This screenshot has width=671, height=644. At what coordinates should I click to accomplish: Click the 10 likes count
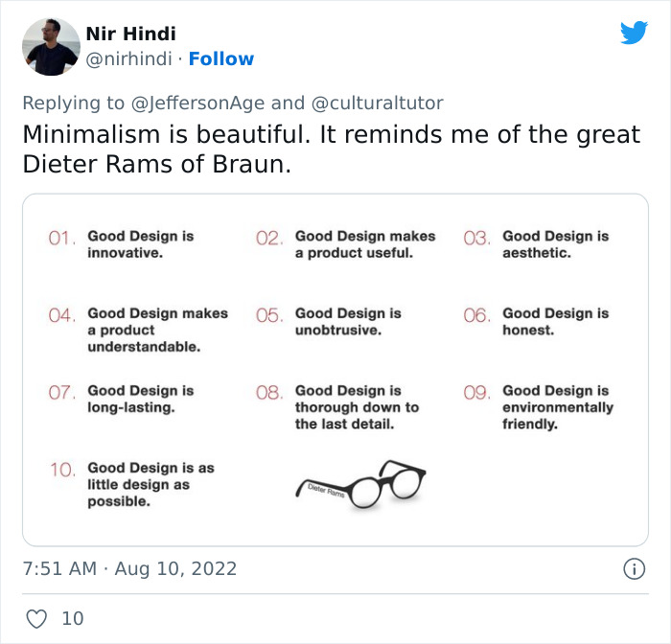click(73, 618)
